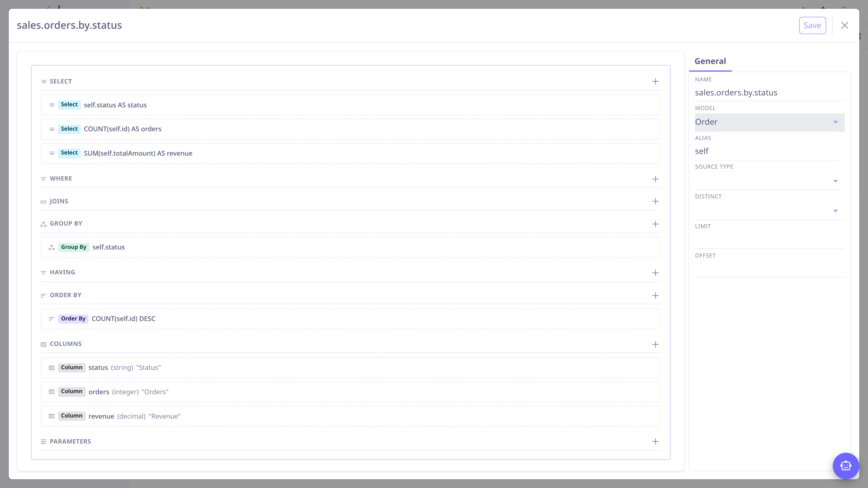The height and width of the screenshot is (488, 868).
Task: Click the OFFSET input field
Action: pyautogui.click(x=769, y=269)
